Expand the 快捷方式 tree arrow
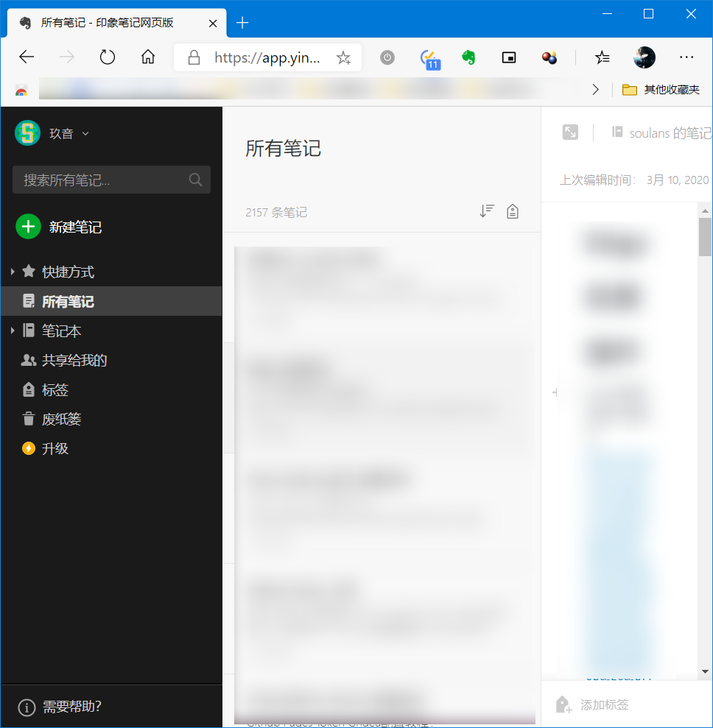This screenshot has width=713, height=728. 13,272
